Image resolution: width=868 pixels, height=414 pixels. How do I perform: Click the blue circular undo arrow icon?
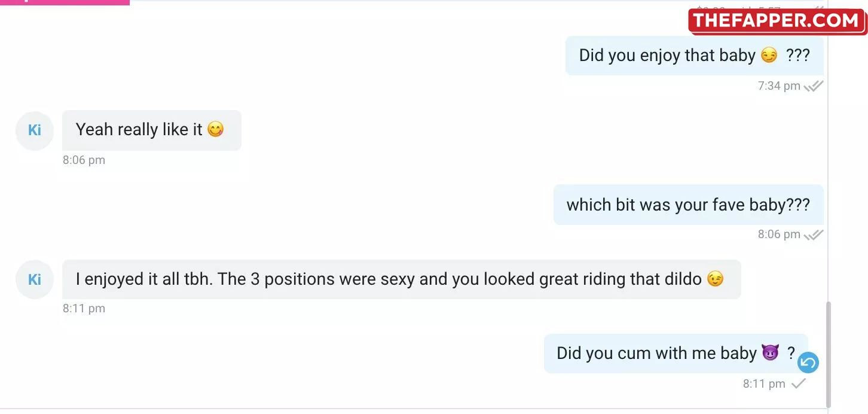[808, 362]
